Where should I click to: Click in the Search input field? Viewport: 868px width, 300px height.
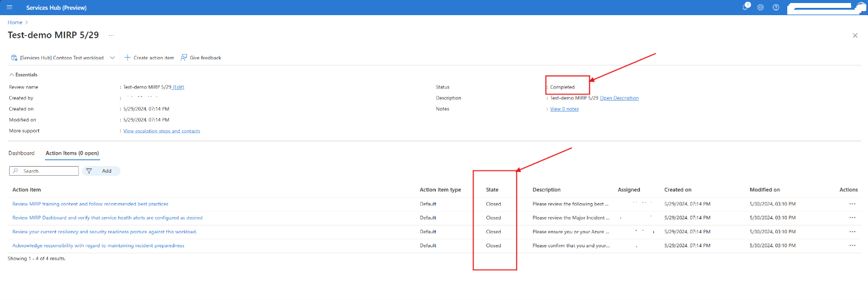click(44, 171)
